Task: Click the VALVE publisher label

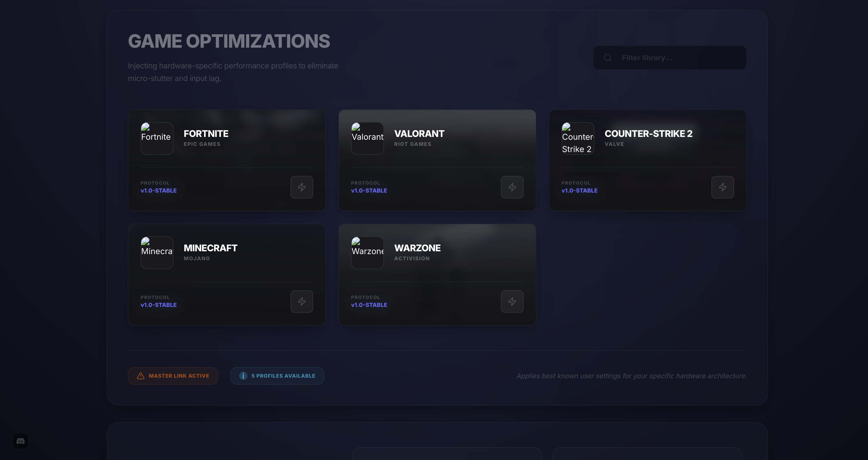Action: pos(614,144)
